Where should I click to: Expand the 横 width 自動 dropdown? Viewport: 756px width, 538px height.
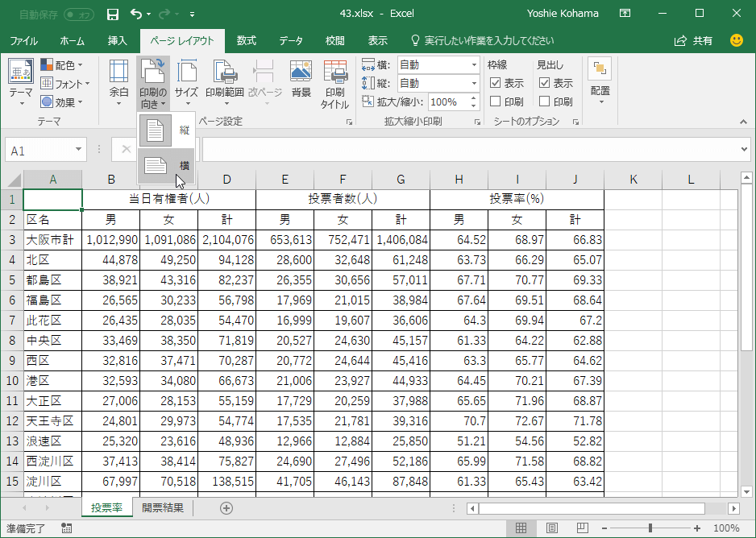click(x=474, y=64)
